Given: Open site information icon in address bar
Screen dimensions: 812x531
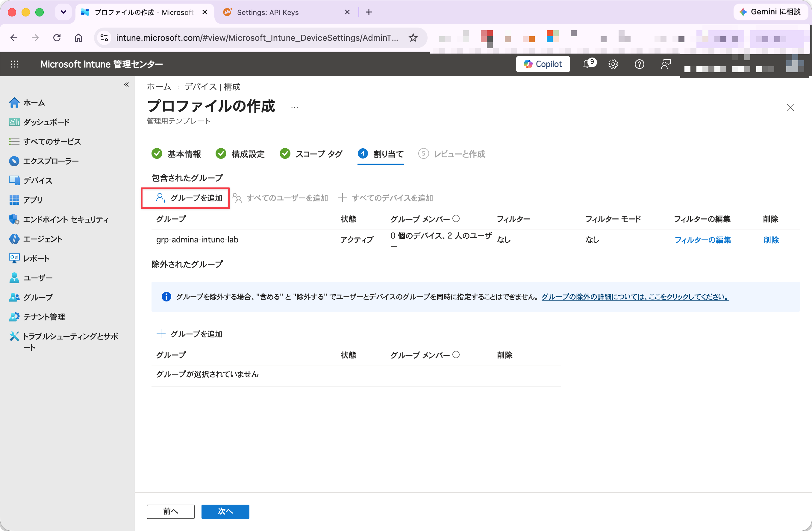Looking at the screenshot, I should point(104,37).
